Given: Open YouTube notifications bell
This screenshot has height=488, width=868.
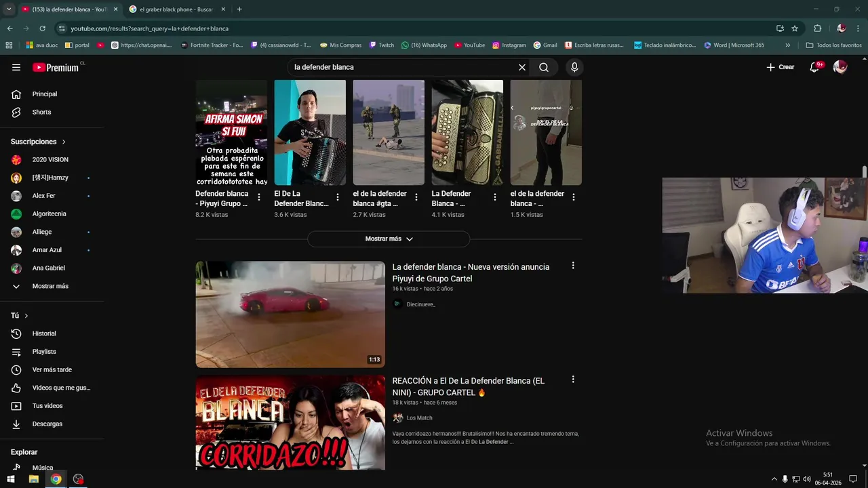Looking at the screenshot, I should 814,67.
